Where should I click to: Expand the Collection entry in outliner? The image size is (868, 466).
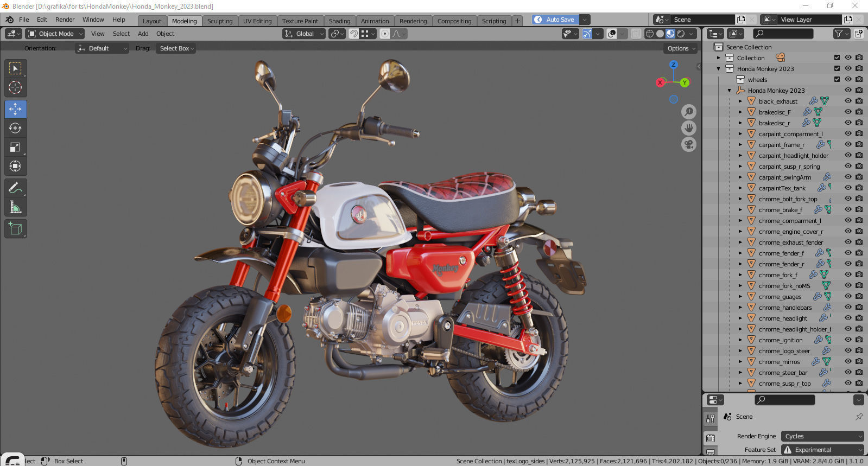pos(718,58)
